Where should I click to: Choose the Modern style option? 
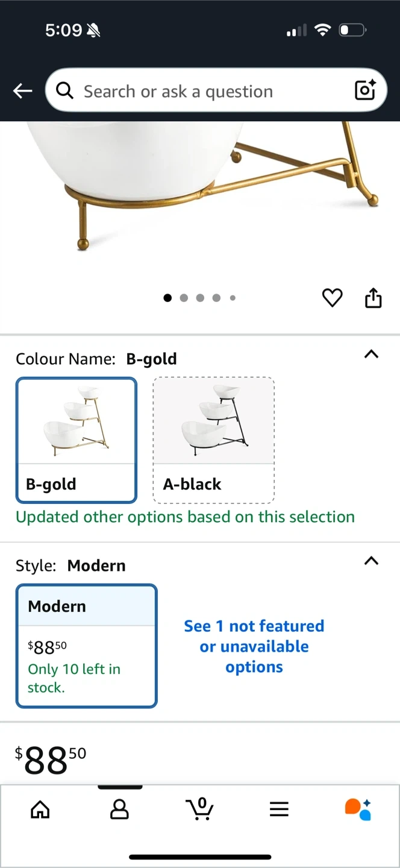[86, 646]
